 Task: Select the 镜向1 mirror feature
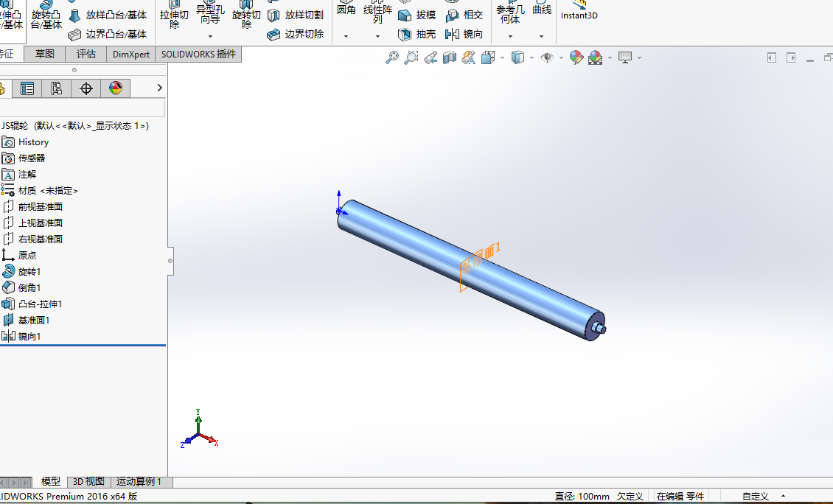click(x=21, y=337)
